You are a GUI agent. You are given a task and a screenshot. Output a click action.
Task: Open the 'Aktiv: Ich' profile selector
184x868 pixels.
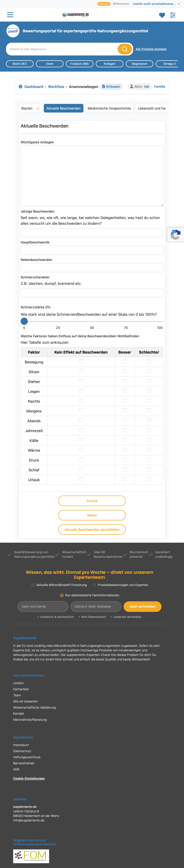point(140,87)
